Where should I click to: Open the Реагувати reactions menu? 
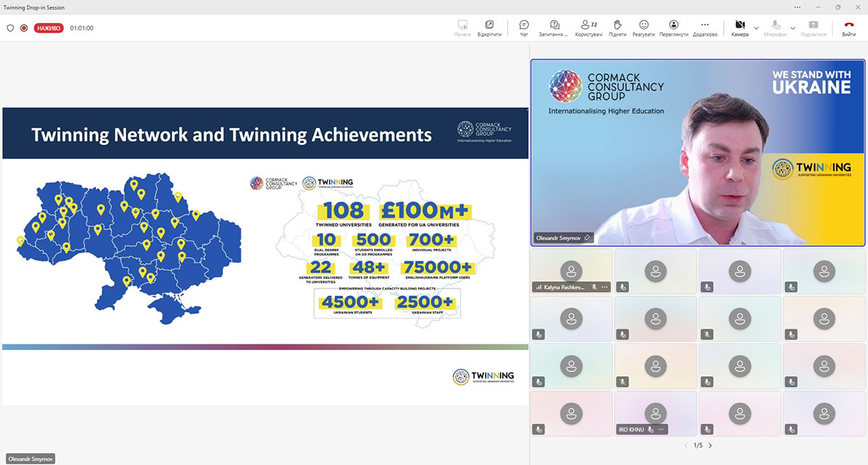pos(644,28)
